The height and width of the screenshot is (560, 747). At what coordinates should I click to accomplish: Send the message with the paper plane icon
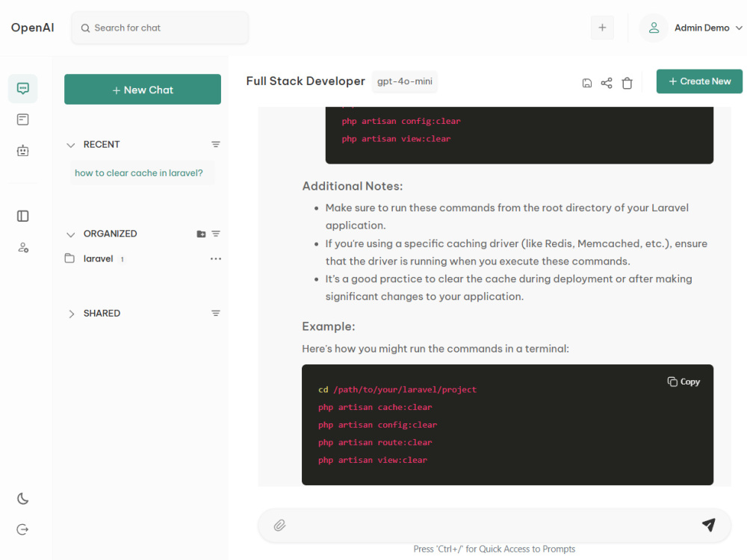[x=708, y=525]
